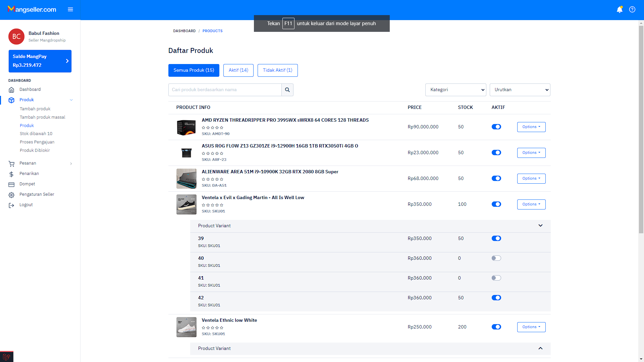Select the Semua Produk (15) tab
This screenshot has width=644, height=362.
tap(194, 70)
